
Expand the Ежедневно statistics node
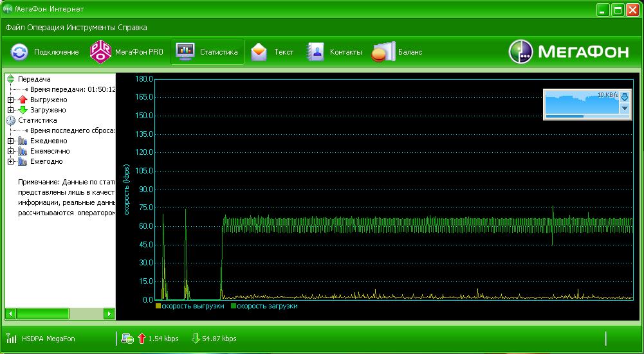click(x=10, y=141)
